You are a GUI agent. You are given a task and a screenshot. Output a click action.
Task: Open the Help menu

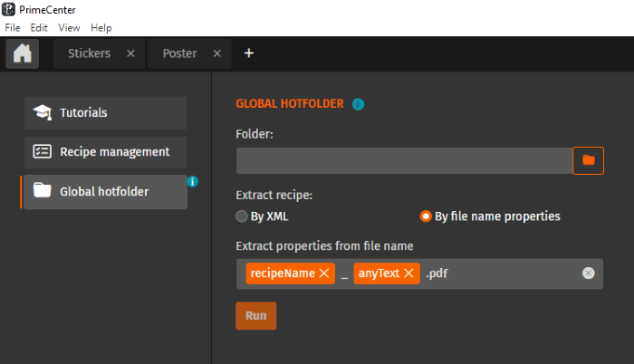[101, 28]
